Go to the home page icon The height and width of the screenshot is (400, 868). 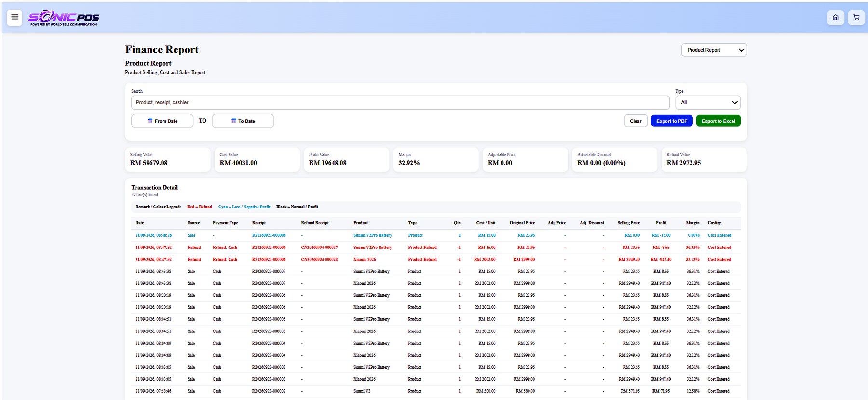click(x=835, y=17)
